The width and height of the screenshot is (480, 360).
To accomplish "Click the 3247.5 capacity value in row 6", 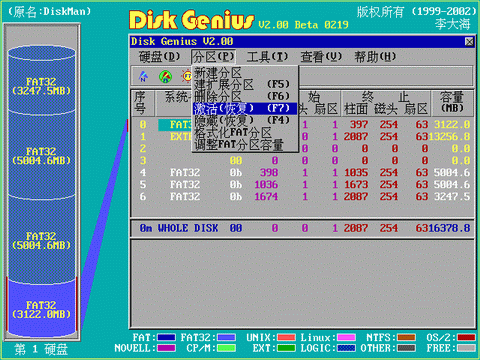I will 452,197.
